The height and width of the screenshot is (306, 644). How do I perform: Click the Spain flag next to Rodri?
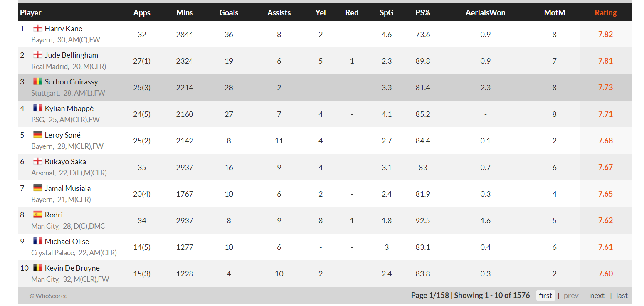(x=38, y=215)
